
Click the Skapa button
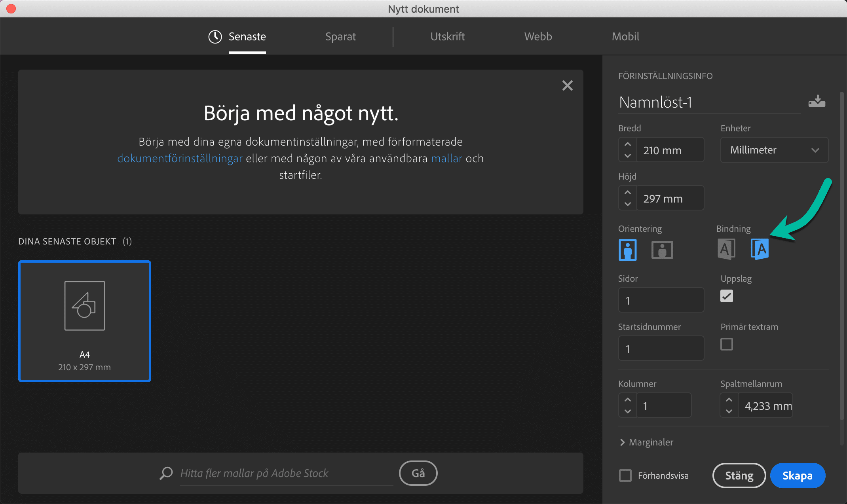click(798, 476)
